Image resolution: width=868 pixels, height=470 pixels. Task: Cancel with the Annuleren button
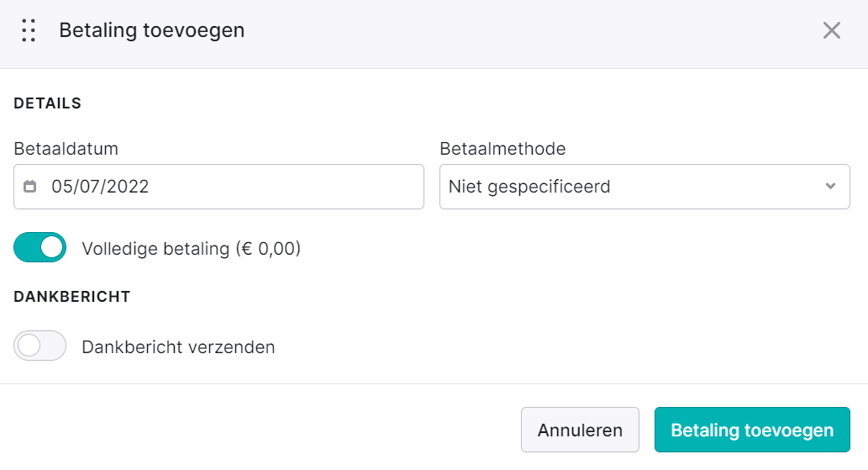tap(580, 430)
